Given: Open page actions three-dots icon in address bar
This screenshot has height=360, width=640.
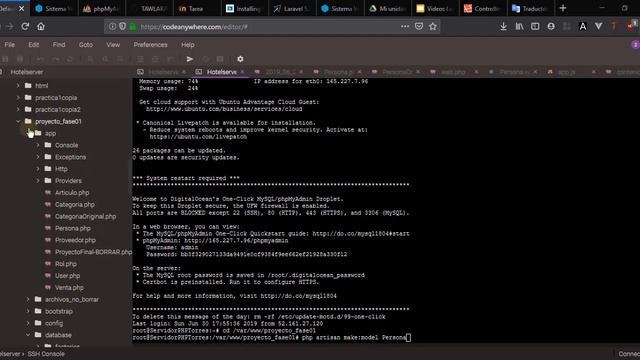Looking at the screenshot, I should (x=404, y=27).
